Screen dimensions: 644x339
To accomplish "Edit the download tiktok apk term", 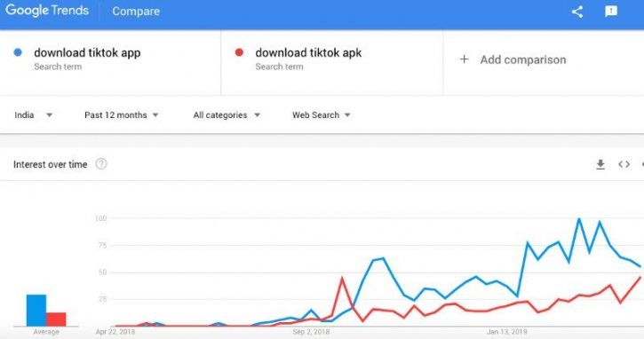I will pyautogui.click(x=308, y=53).
